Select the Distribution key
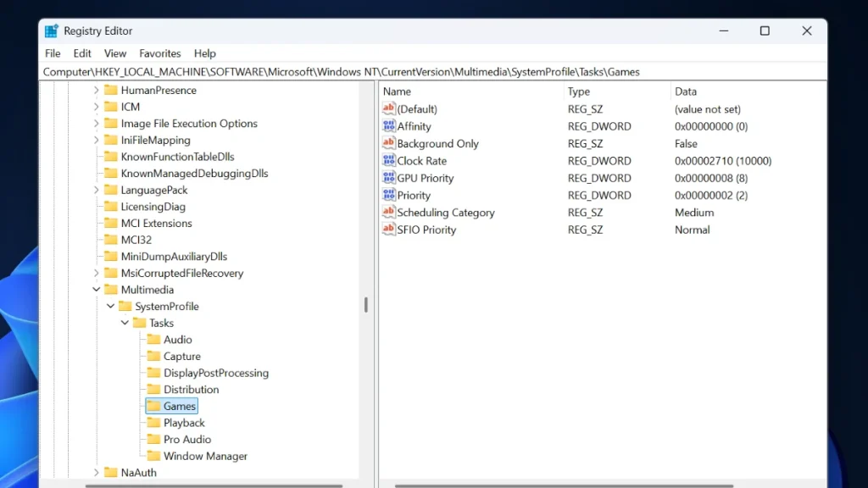Viewport: 868px width, 488px height. pyautogui.click(x=191, y=389)
